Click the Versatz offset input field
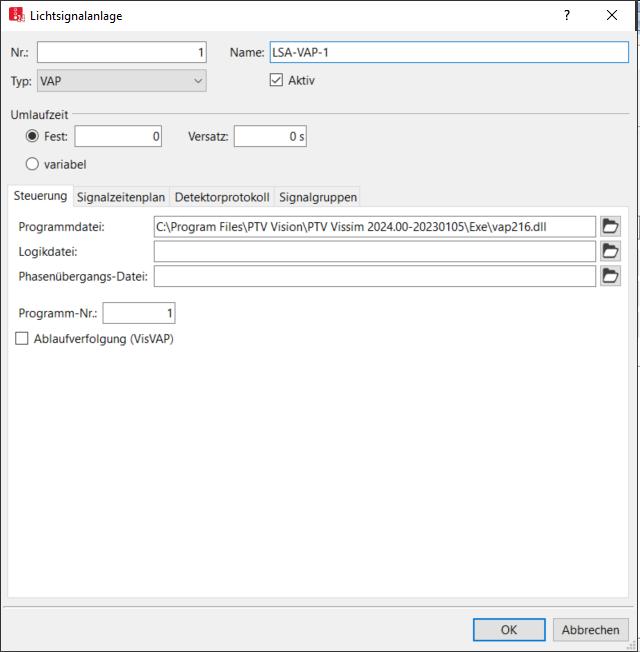Screen dimensions: 640x652 [270, 137]
